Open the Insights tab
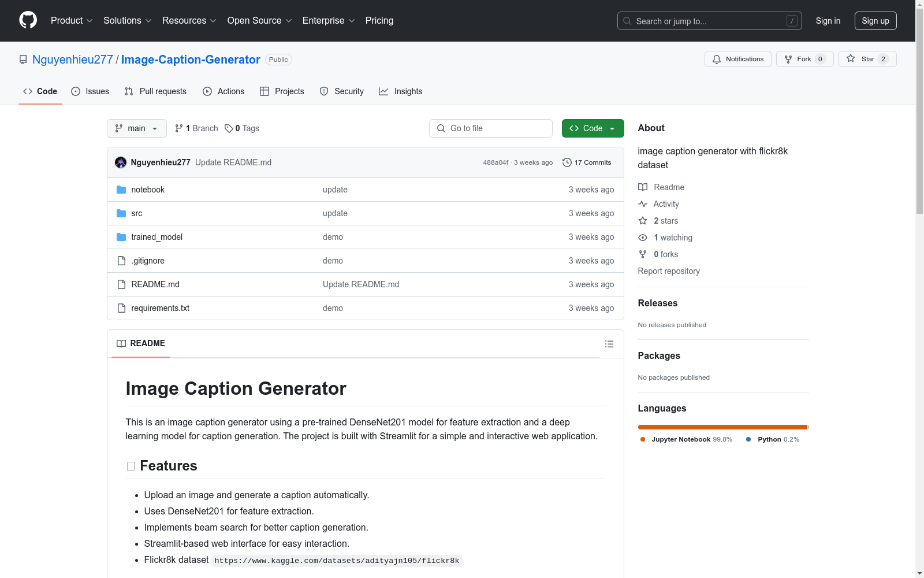Screen dimensions: 924x578 coord(401,91)
